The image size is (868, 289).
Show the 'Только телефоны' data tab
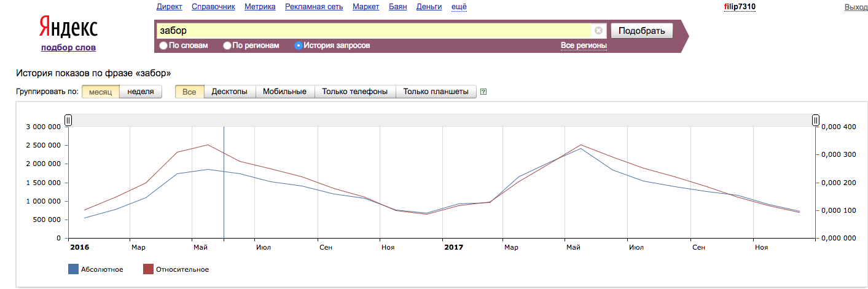(354, 92)
